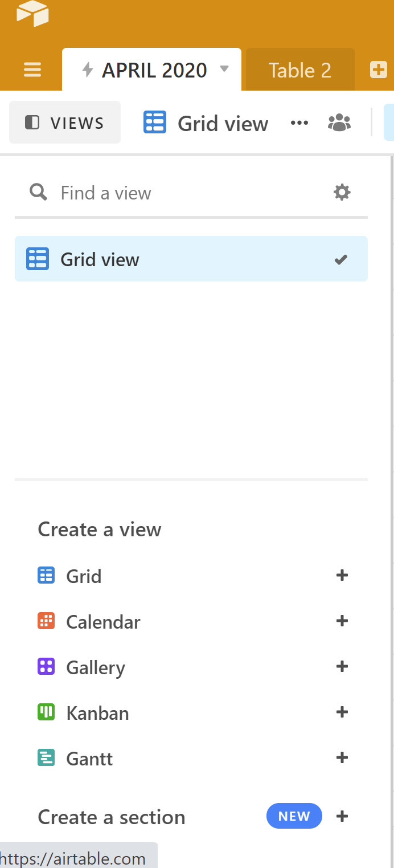Open view sidebar settings gear
The width and height of the screenshot is (394, 868).
[342, 193]
